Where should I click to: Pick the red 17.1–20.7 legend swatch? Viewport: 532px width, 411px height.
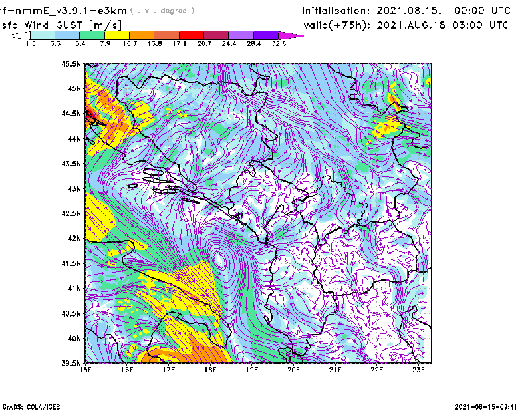[x=192, y=35]
